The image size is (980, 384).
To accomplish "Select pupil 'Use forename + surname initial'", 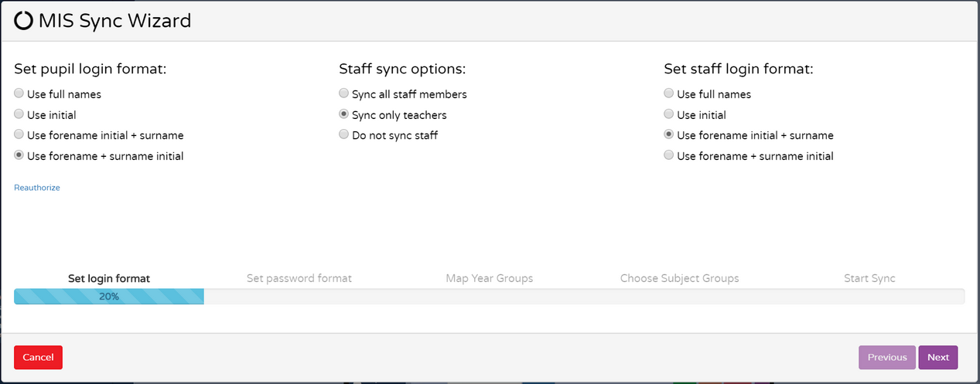I will (x=19, y=155).
